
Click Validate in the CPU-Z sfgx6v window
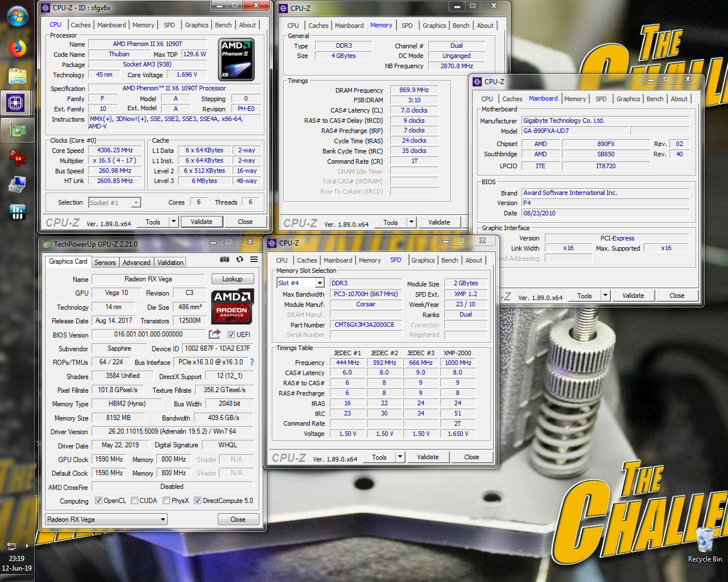coord(201,222)
